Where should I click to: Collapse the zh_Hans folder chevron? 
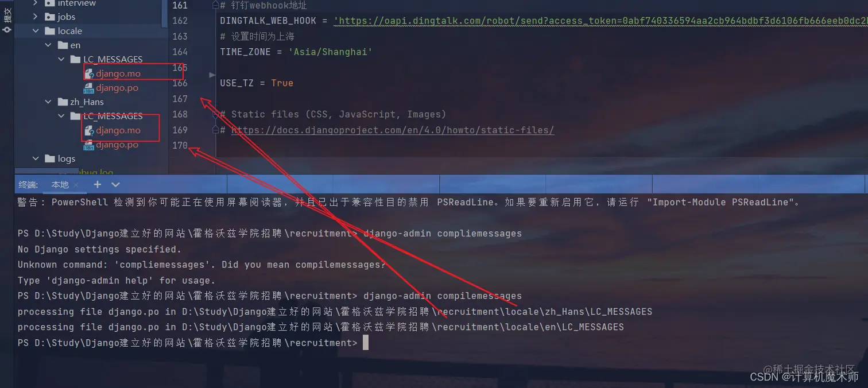point(49,102)
